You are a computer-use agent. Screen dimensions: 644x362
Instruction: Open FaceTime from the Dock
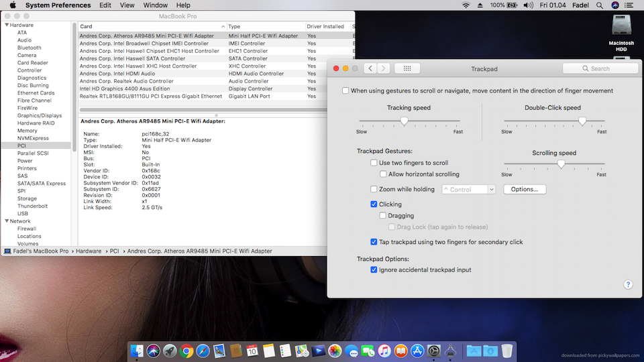click(368, 351)
